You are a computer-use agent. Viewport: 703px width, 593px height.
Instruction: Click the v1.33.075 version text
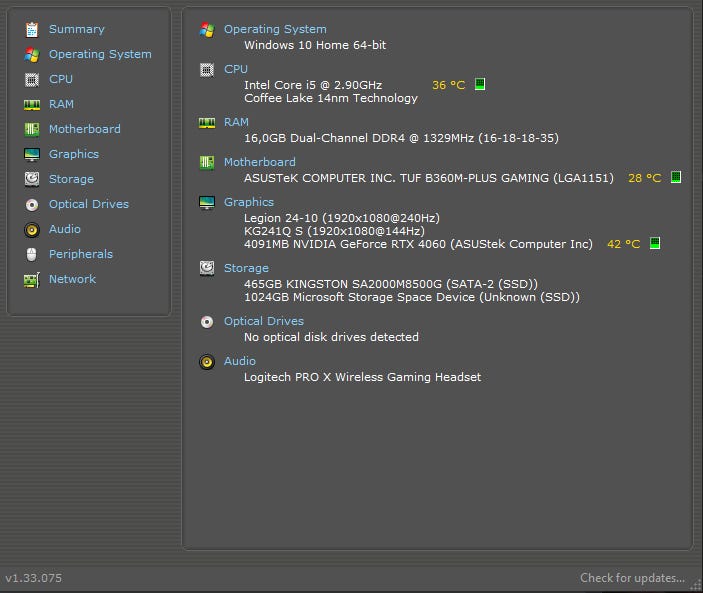34,578
